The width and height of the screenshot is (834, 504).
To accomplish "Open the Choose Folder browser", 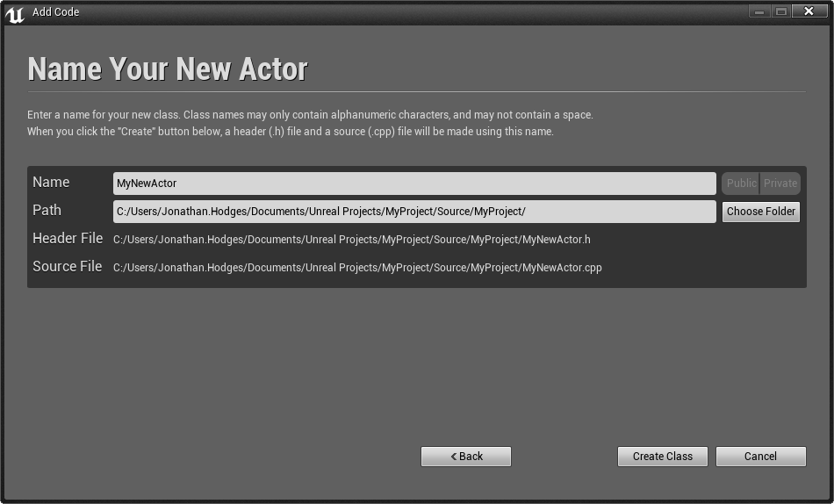I will [x=760, y=212].
